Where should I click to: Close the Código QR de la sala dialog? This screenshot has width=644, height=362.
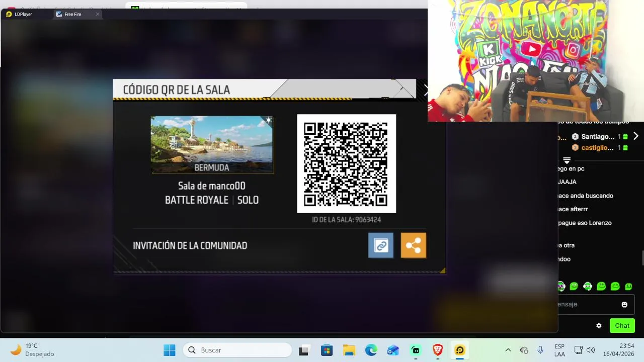(426, 90)
